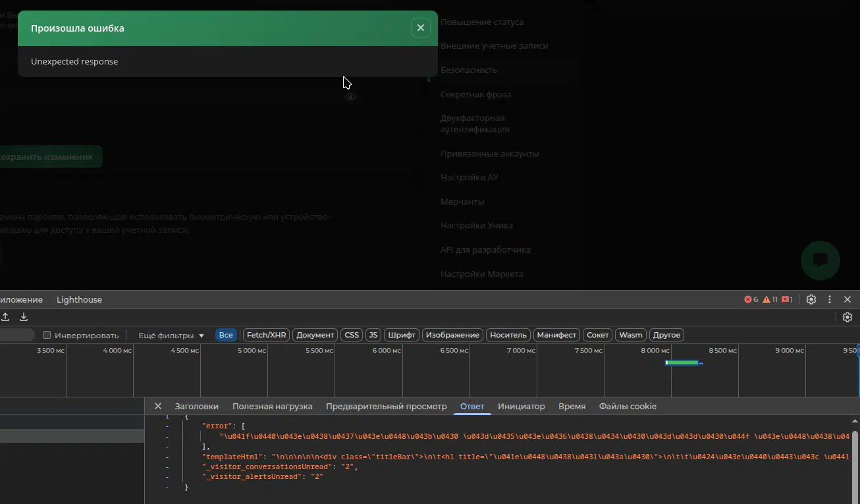Click the export HAR download icon

click(24, 317)
